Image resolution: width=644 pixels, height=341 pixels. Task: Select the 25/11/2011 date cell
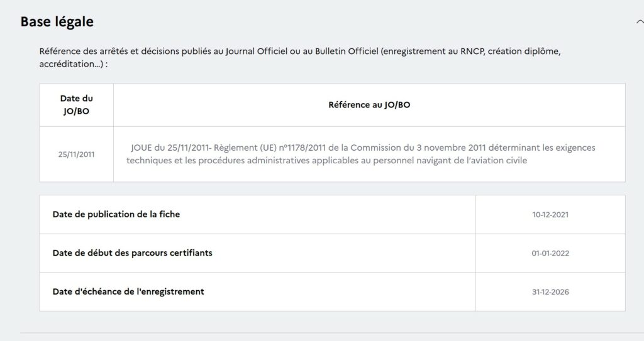pos(76,154)
